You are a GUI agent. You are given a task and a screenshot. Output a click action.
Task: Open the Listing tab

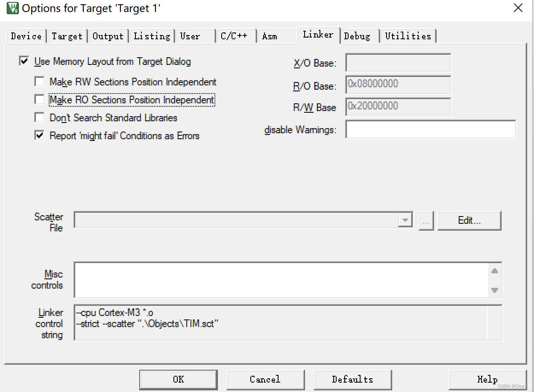(x=152, y=36)
